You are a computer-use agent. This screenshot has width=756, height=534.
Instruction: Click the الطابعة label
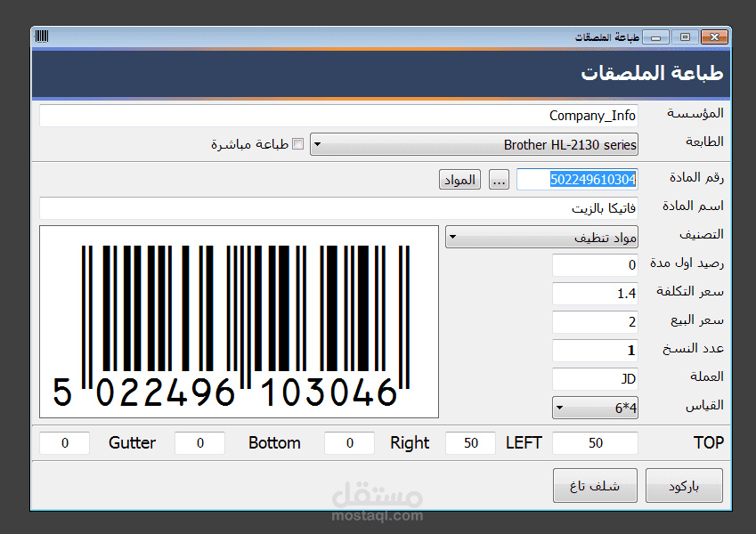[x=704, y=142]
